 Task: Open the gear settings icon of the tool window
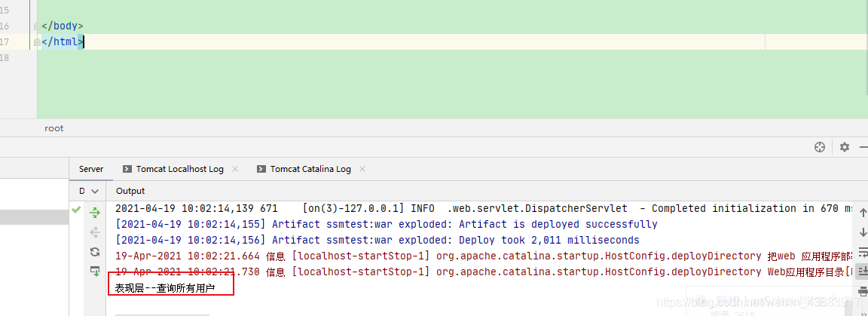[844, 147]
